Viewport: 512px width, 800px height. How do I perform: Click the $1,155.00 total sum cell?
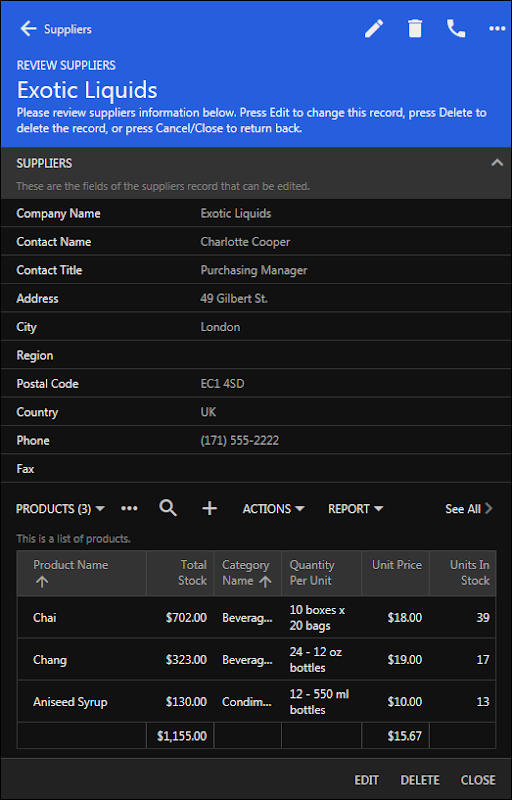[182, 736]
